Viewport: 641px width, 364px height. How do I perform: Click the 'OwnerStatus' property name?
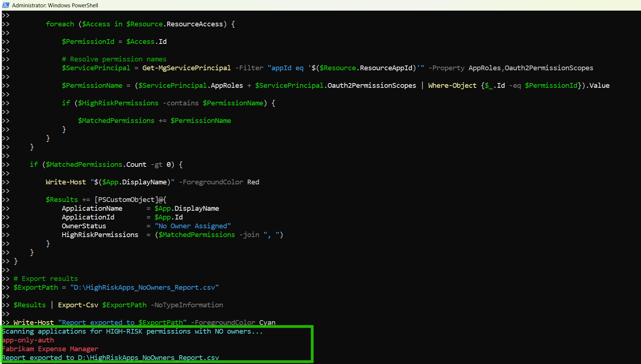tap(84, 226)
